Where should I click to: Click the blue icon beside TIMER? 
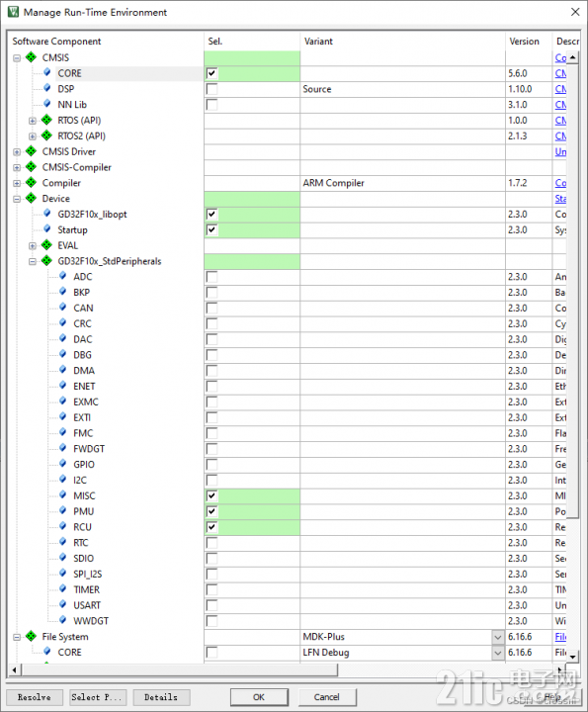tap(63, 589)
